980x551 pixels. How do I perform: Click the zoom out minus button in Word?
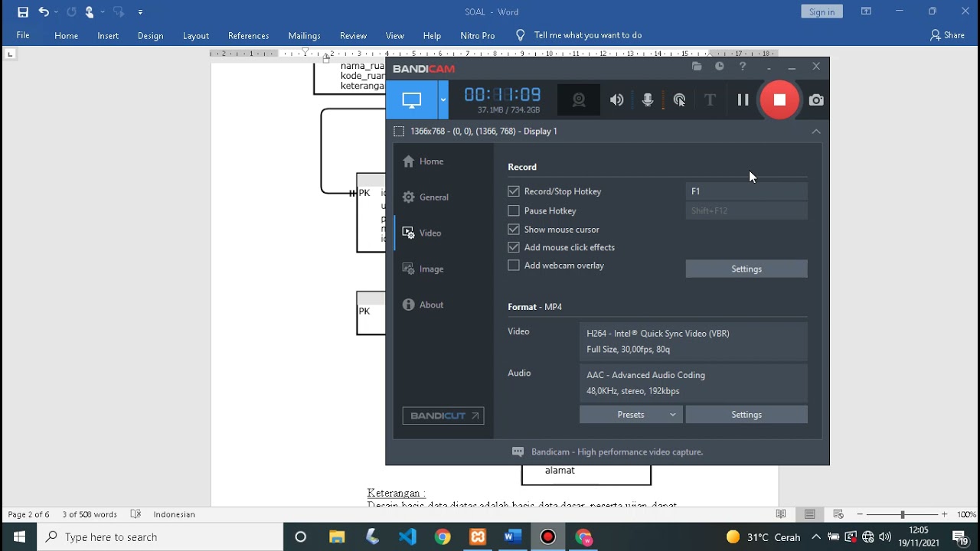(860, 514)
